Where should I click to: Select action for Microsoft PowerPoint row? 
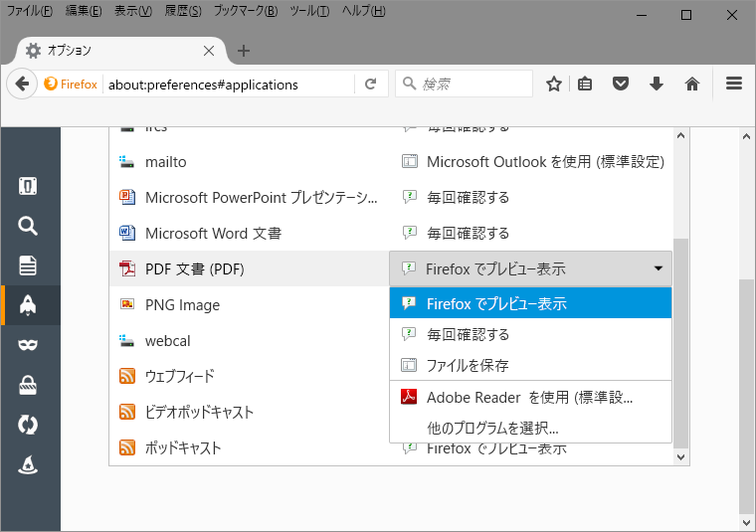point(456,197)
